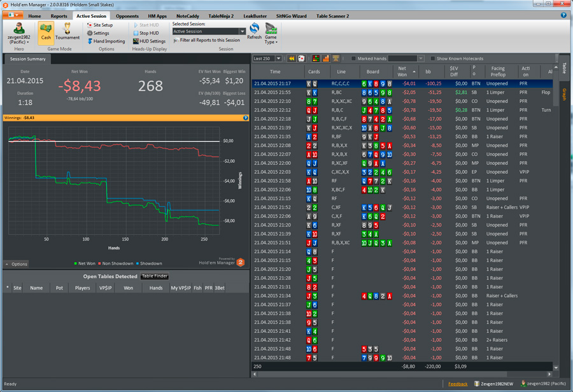Viewport: 573px width, 392px height.
Task: Open the NoteCaddy tab
Action: point(187,16)
